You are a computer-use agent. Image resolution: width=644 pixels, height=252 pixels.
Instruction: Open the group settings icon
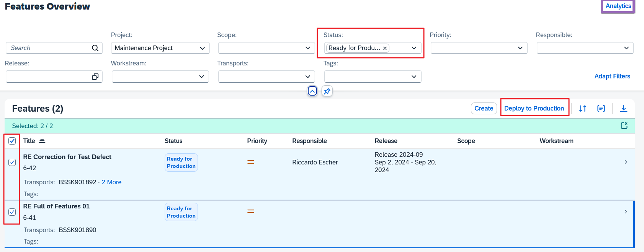(x=601, y=109)
